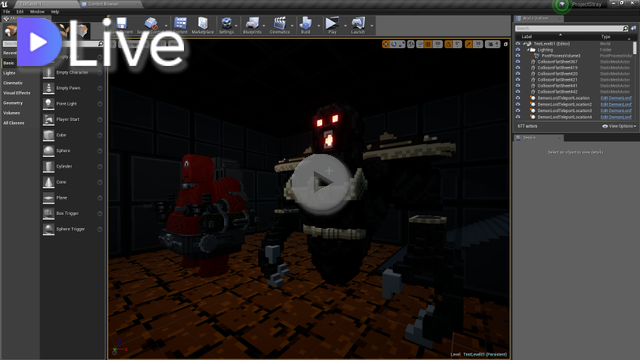Open the Launch options dropdown arrow
Screen dimensions: 640x360
coord(372,26)
